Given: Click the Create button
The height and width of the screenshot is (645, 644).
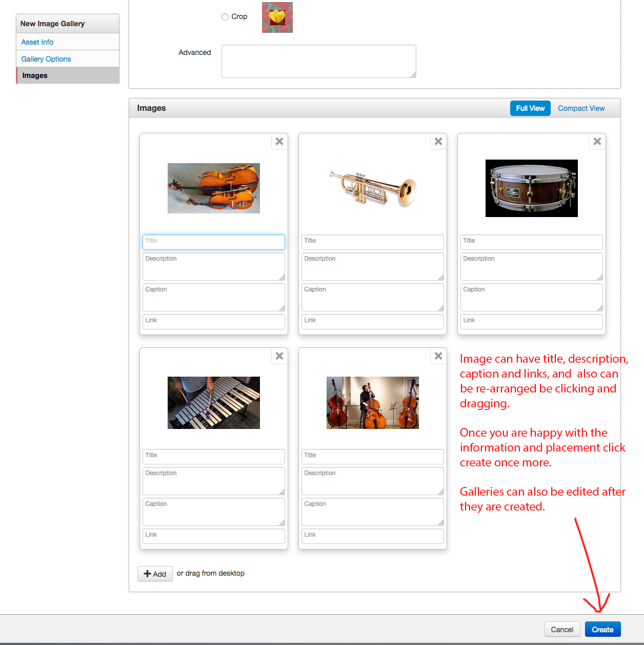Looking at the screenshot, I should click(x=603, y=630).
